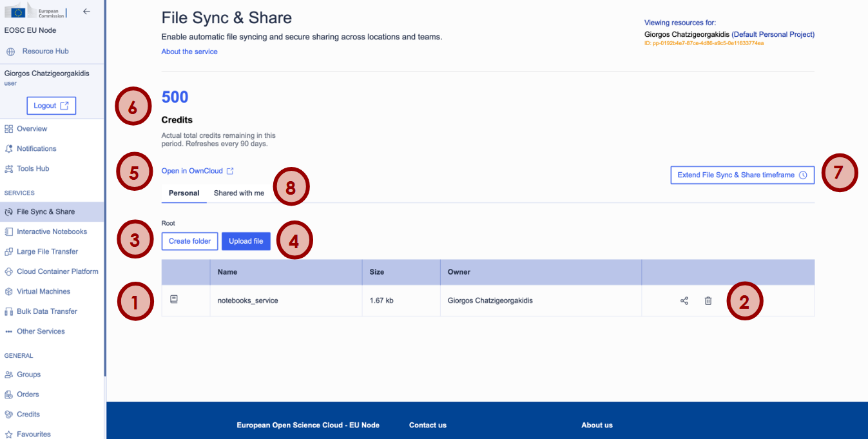The image size is (868, 439).
Task: Open the Resource Hub globe icon
Action: click(11, 52)
